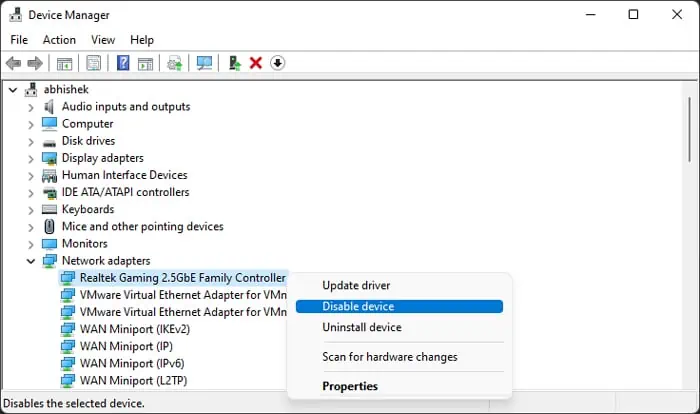Toggle the action pane toolbar icon
This screenshot has width=700, height=414.
145,63
